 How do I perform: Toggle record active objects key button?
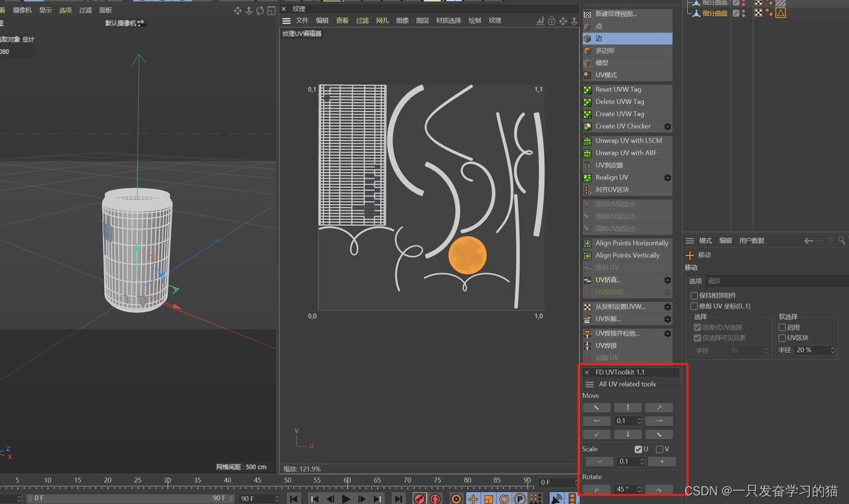coord(419,499)
